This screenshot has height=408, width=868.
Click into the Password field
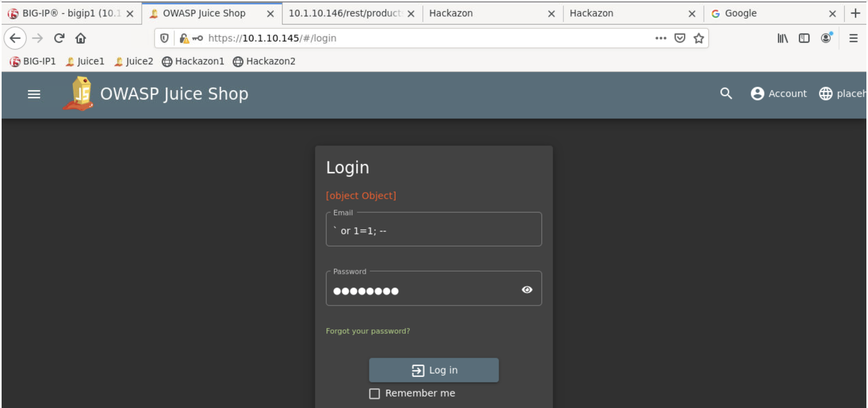coord(434,289)
